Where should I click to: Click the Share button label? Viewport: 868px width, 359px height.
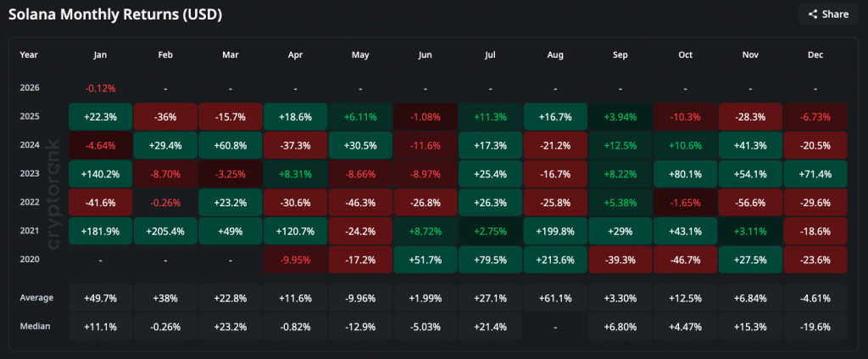(834, 14)
